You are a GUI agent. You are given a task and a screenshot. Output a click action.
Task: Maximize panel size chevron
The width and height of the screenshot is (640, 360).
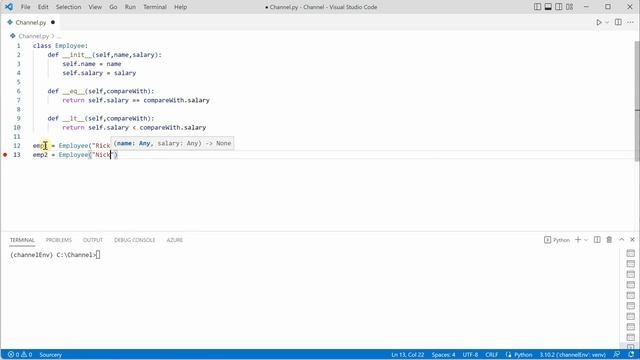(x=622, y=240)
